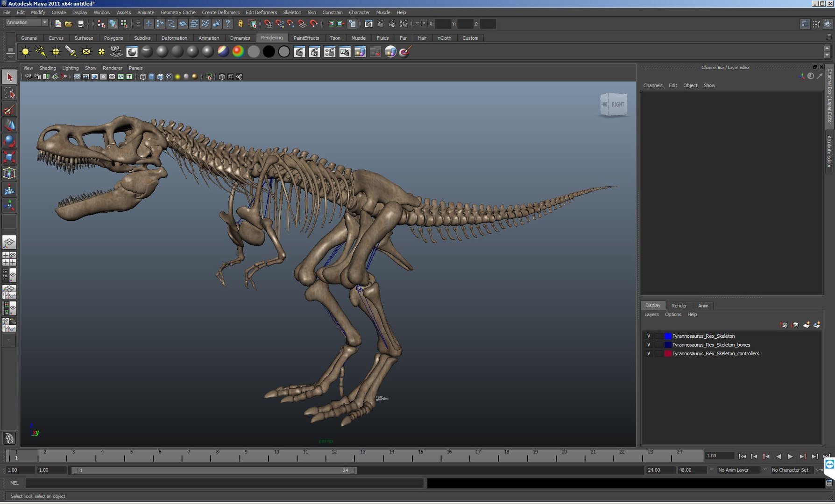Toggle display type box of Skeleton_controllers layer
835x504 pixels.
[658, 354]
